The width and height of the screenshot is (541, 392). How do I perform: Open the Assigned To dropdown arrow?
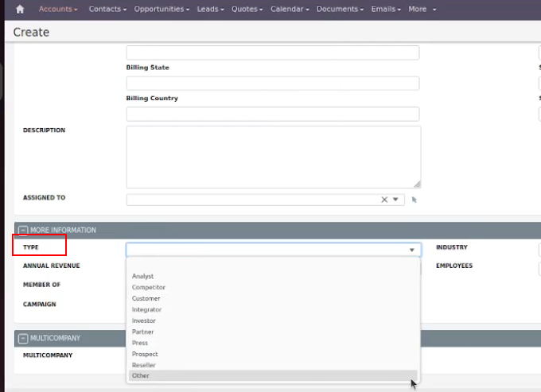click(395, 200)
